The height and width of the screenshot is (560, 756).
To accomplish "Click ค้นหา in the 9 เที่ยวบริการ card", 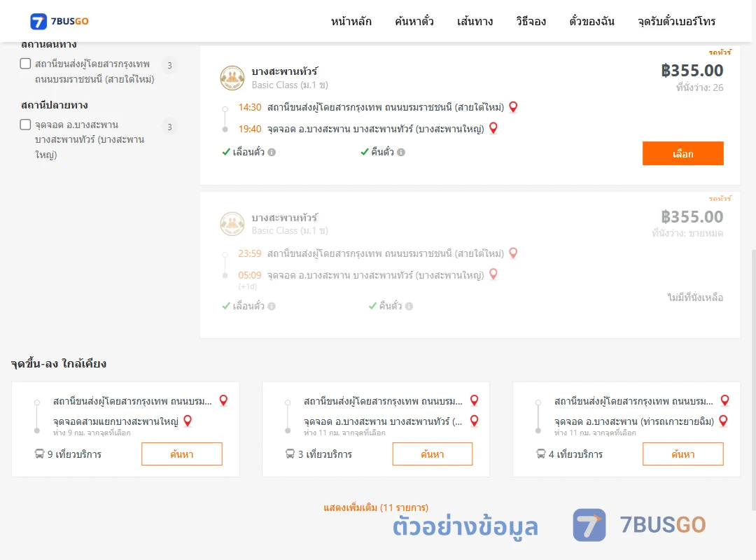I will [x=182, y=454].
